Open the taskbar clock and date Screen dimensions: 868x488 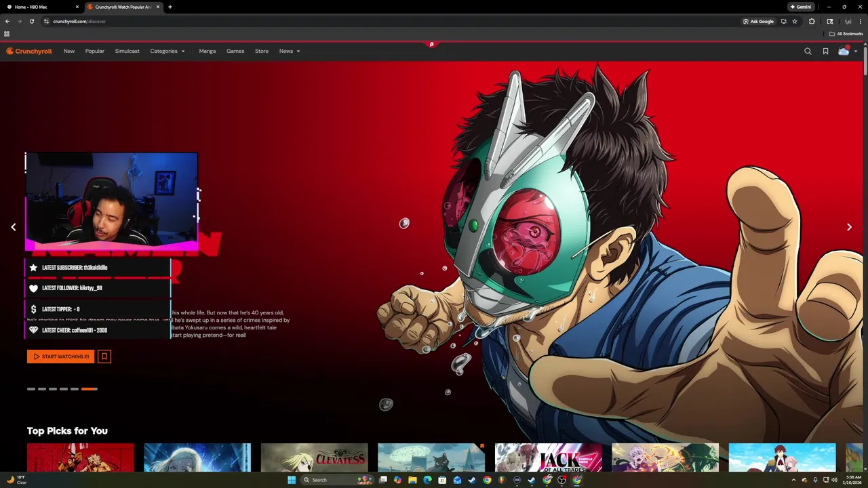click(x=853, y=480)
